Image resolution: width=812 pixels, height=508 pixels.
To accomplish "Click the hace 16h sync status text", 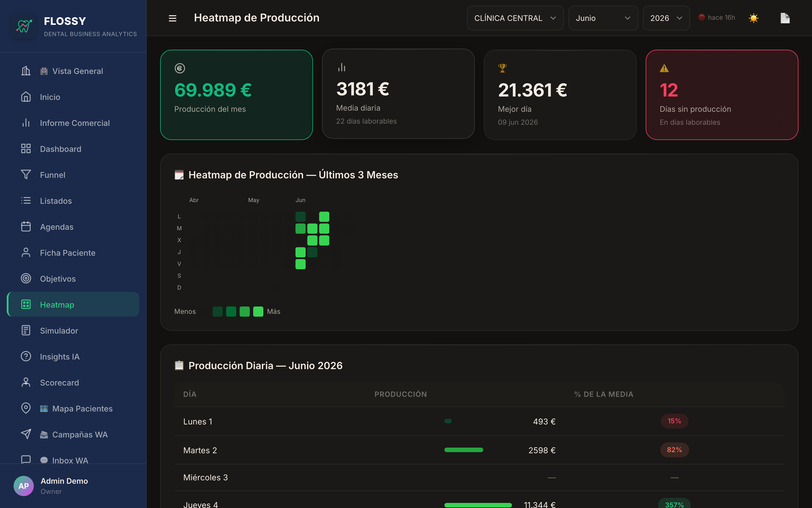I will click(x=721, y=17).
